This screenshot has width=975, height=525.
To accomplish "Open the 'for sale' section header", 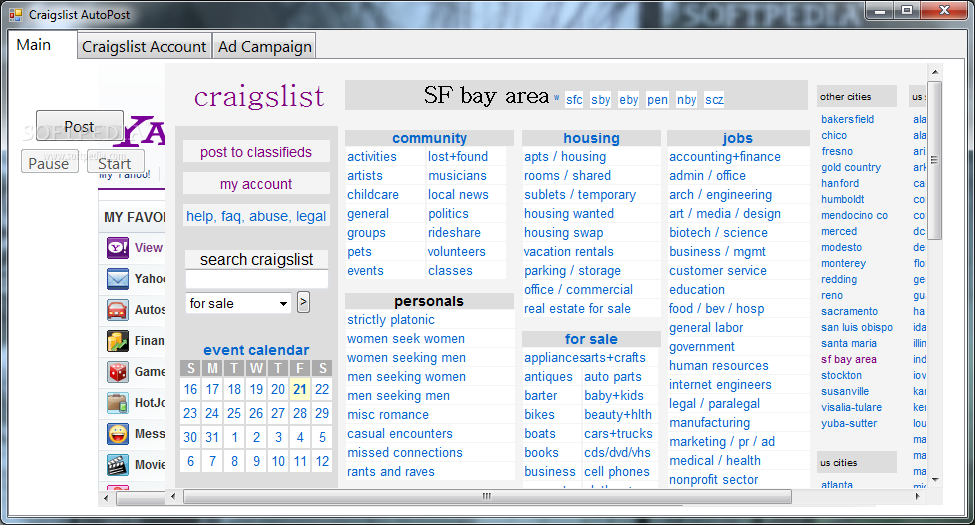I will tap(591, 339).
